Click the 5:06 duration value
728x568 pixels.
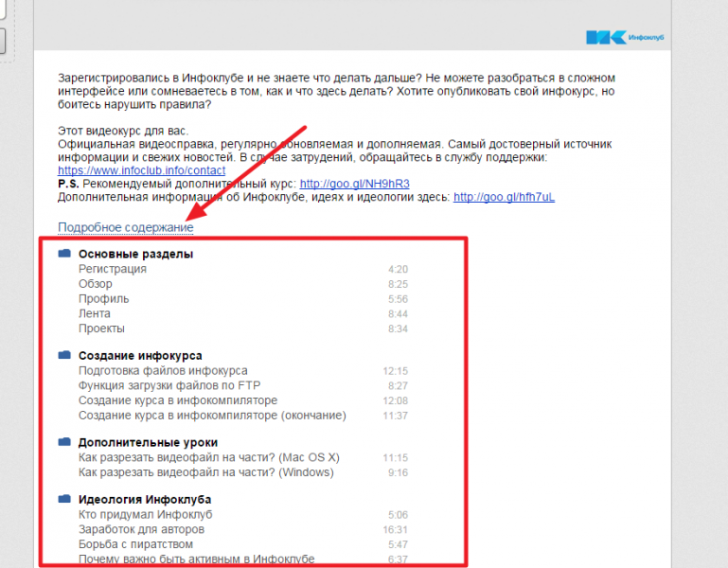coord(398,515)
